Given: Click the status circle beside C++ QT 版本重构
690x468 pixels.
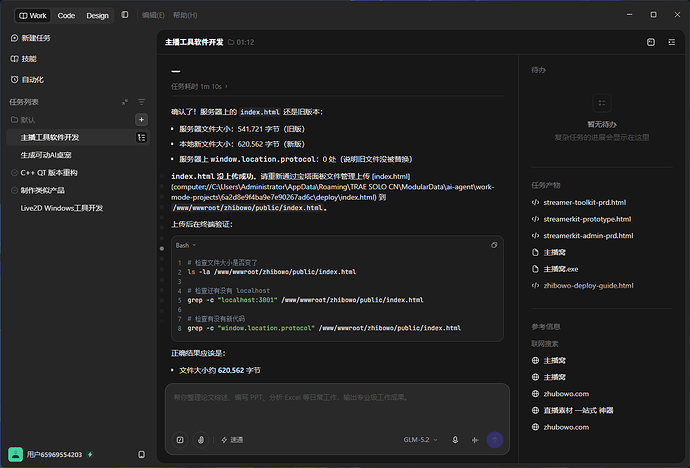Looking at the screenshot, I should click(x=14, y=173).
